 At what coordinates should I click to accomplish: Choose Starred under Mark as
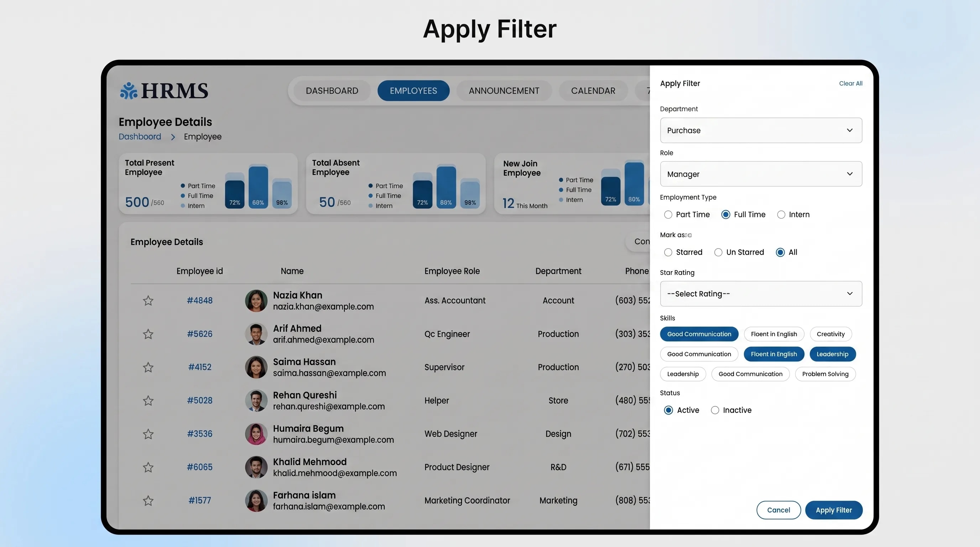[668, 252]
